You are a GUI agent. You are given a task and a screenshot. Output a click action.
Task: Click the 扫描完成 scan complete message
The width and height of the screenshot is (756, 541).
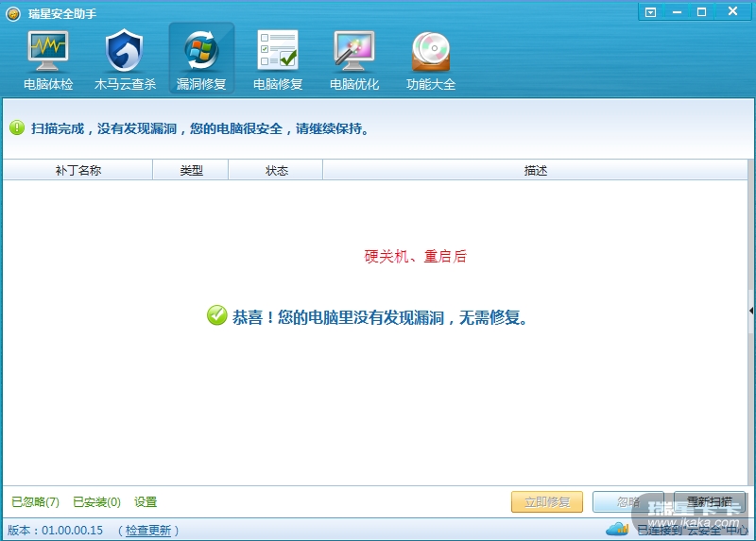pyautogui.click(x=200, y=128)
